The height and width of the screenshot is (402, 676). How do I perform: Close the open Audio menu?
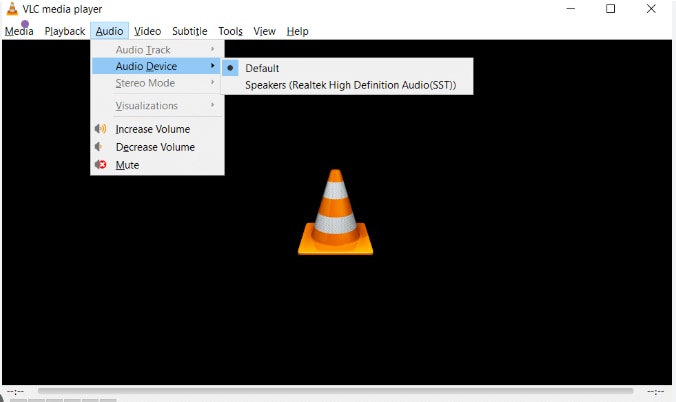(x=110, y=31)
